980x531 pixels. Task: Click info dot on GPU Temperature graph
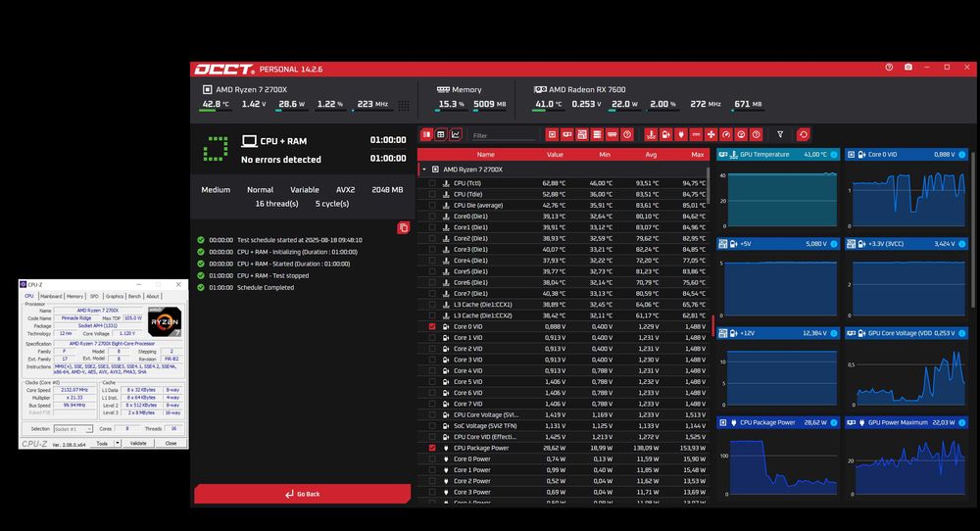click(x=834, y=154)
